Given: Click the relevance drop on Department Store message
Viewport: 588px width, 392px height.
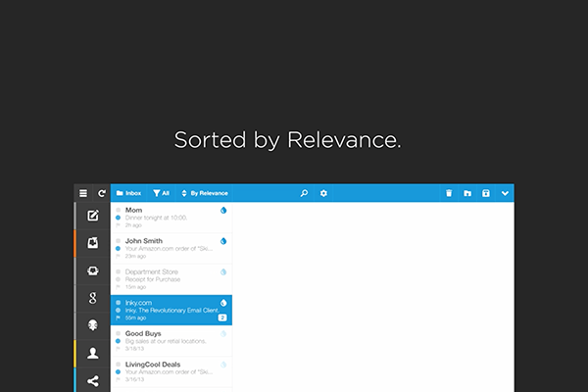Looking at the screenshot, I should click(223, 272).
